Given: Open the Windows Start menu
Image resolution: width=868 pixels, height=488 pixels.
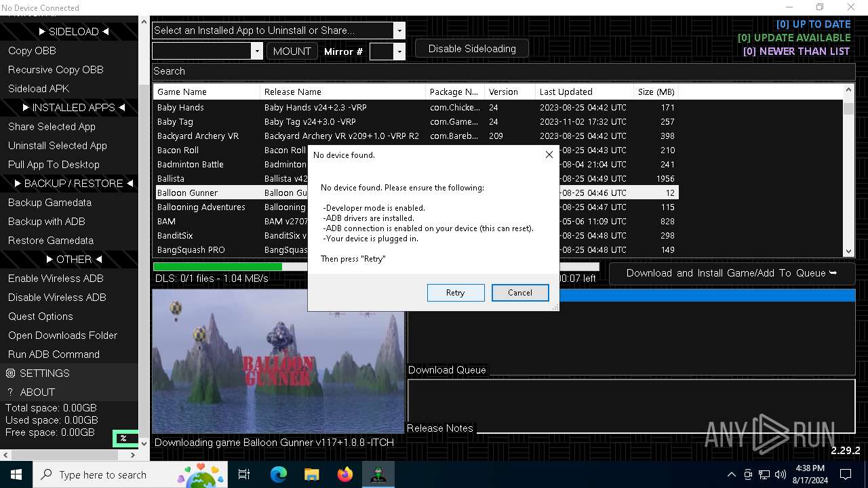Looking at the screenshot, I should point(16,474).
